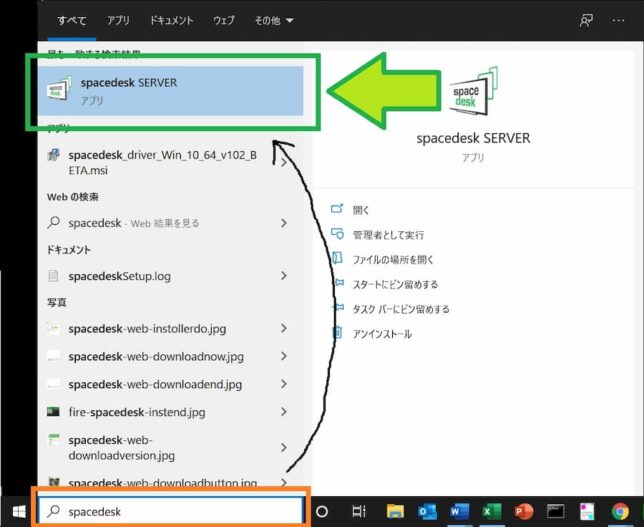Expand arrow for fire-spacedesk-instend.jpg
This screenshot has width=644, height=527.
(x=284, y=412)
